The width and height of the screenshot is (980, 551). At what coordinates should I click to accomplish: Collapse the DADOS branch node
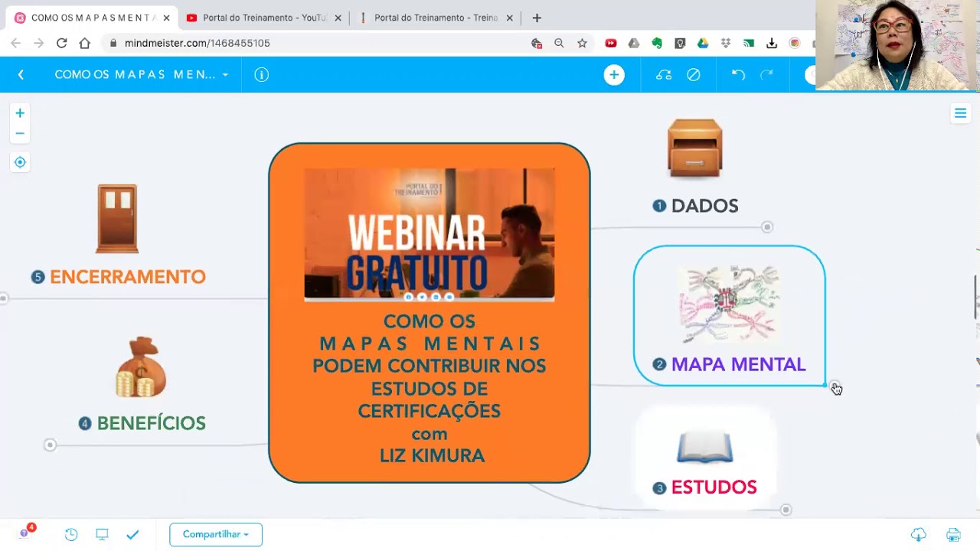tap(767, 227)
